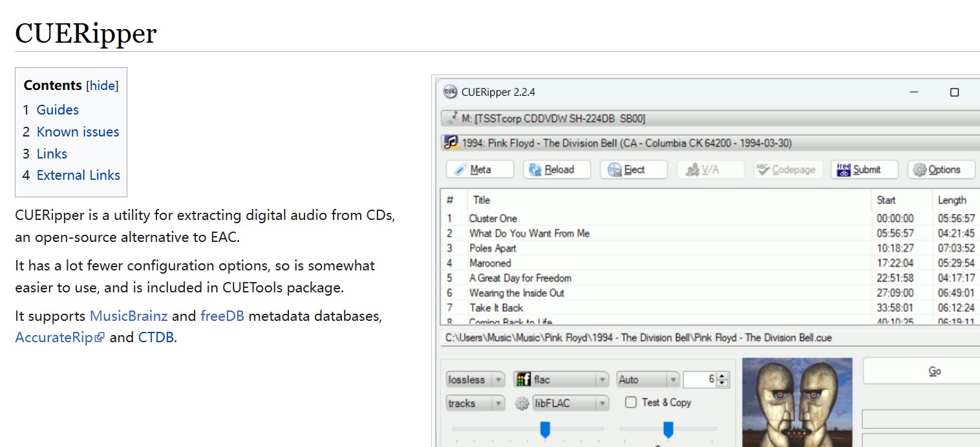Select track row "Take It Back"

pos(496,308)
